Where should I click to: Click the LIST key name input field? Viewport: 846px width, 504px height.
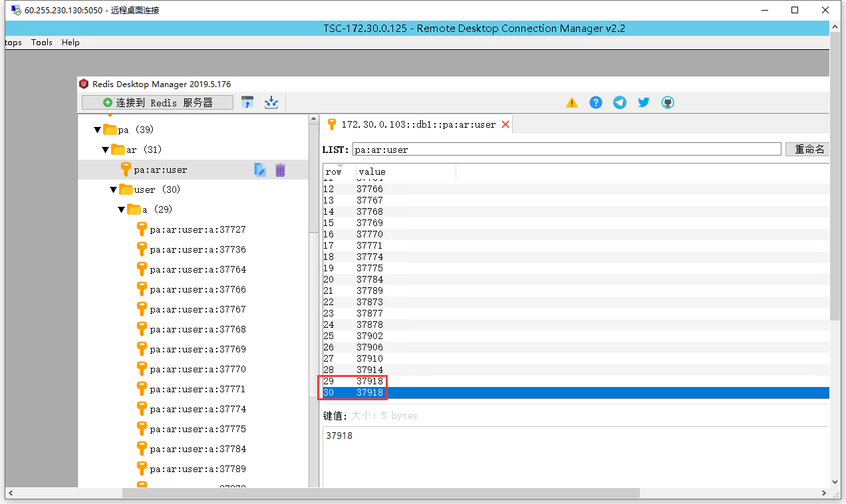point(566,150)
